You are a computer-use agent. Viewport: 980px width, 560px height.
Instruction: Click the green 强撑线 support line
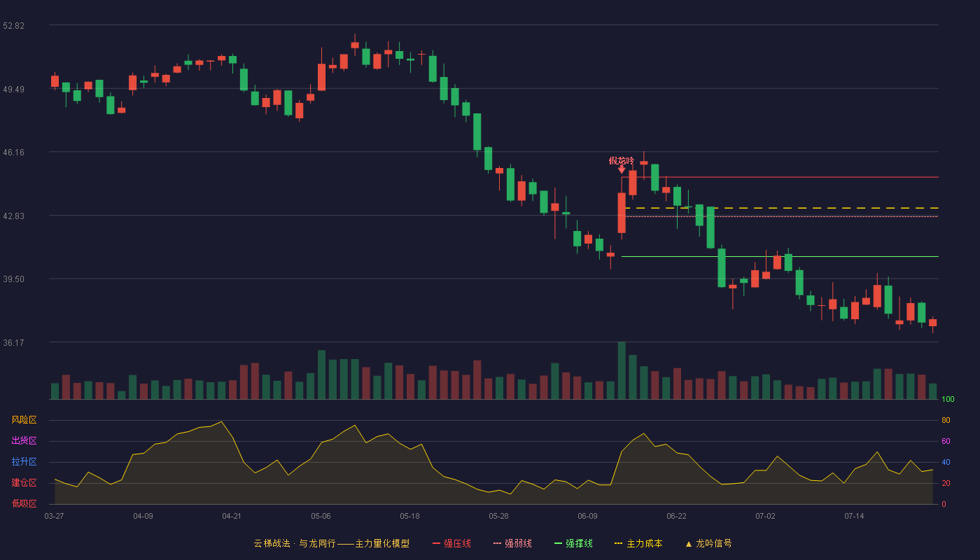[x=780, y=257]
